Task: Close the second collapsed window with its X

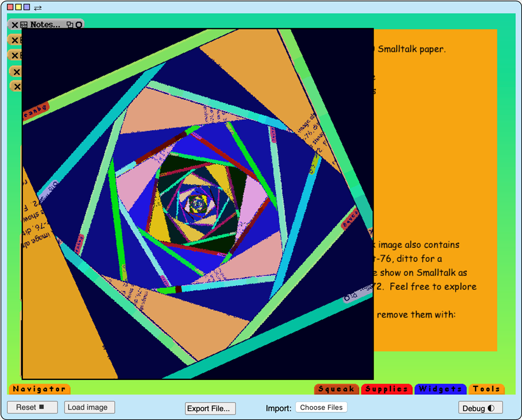Action: (15, 40)
